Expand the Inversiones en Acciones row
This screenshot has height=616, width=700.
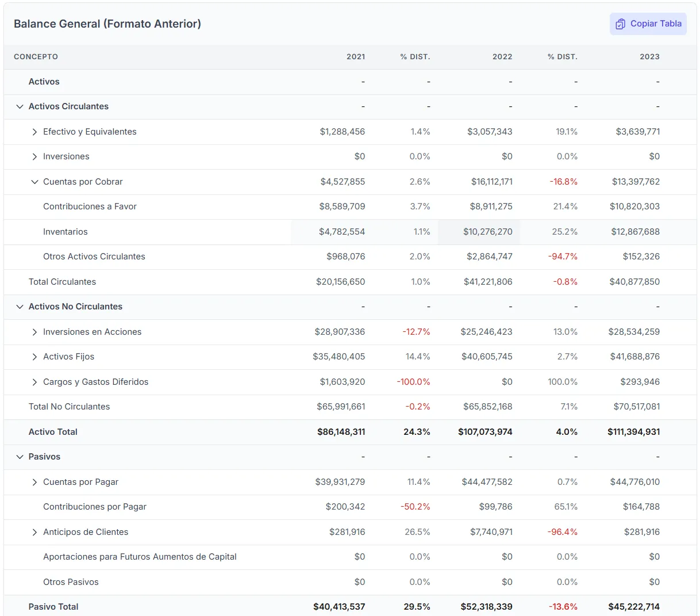click(34, 332)
